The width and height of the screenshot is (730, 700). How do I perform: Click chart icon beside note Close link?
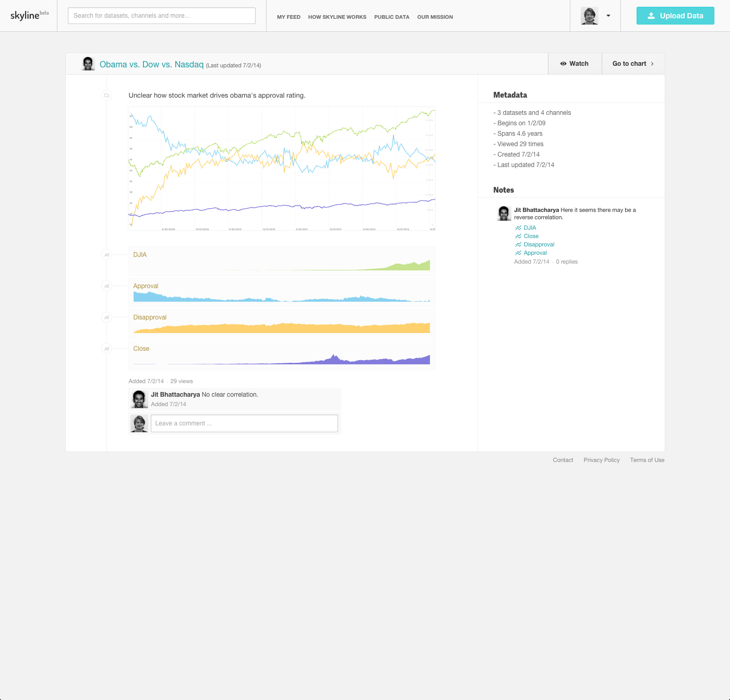[x=518, y=236]
